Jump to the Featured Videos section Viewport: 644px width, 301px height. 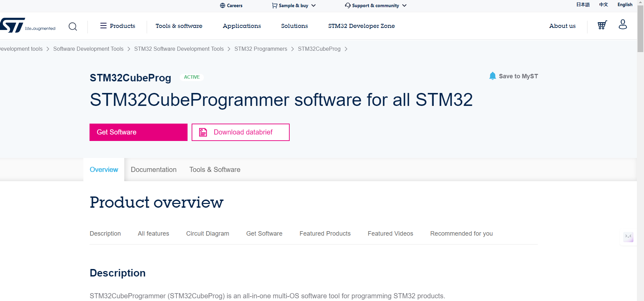(390, 234)
